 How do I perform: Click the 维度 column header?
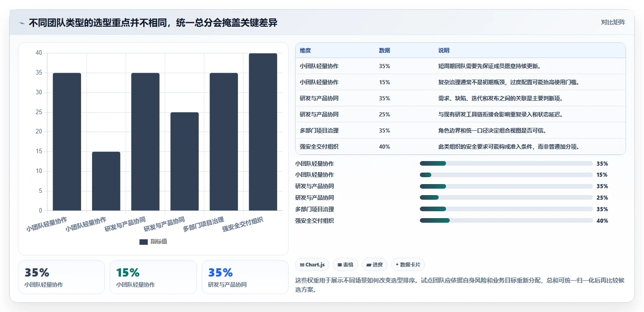pyautogui.click(x=305, y=51)
